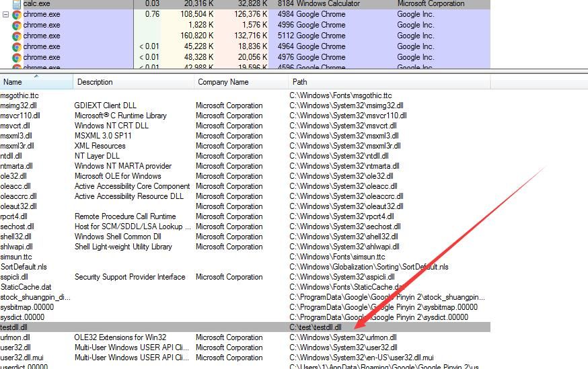Select StaticCache.dat entry

coord(26,287)
